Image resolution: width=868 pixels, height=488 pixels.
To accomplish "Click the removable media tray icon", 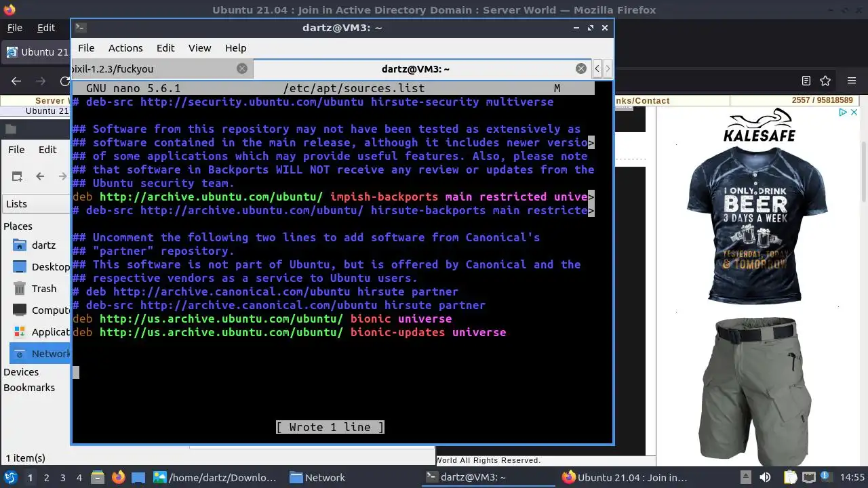I will point(745,477).
